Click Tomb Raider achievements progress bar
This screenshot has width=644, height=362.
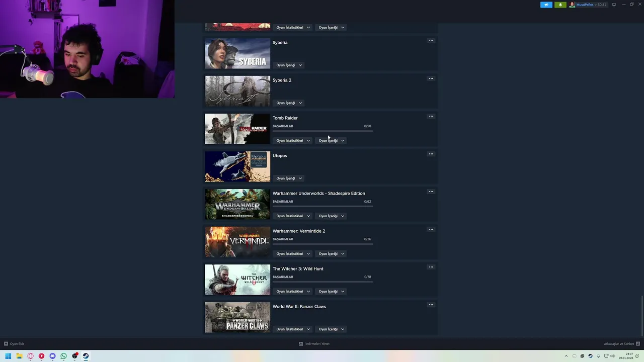(x=323, y=131)
